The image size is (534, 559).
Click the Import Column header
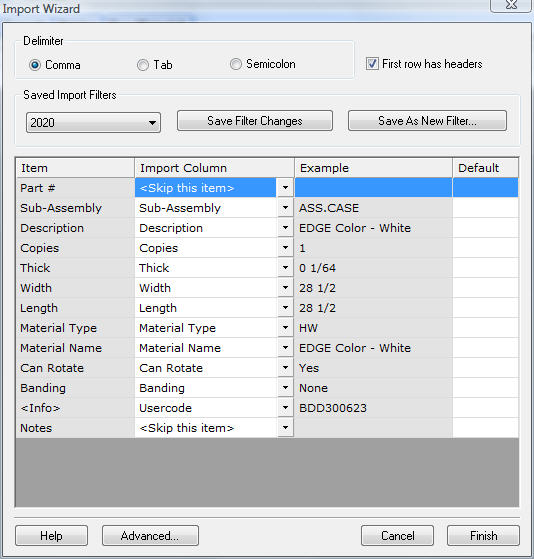point(214,168)
